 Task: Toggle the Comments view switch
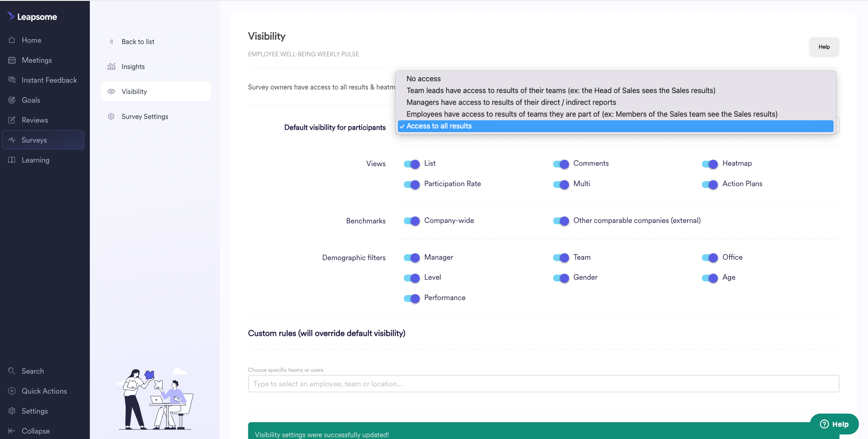tap(561, 164)
